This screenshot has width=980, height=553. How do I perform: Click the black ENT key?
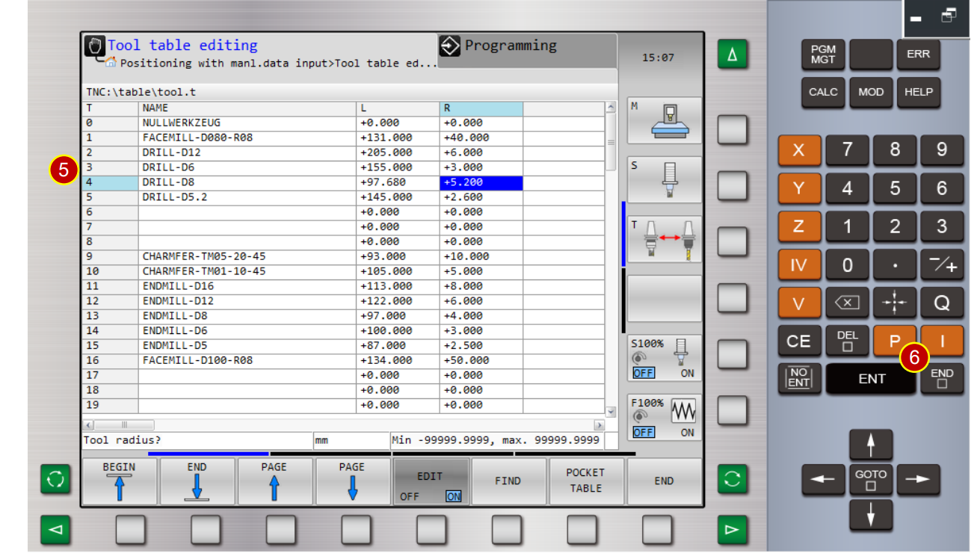871,379
